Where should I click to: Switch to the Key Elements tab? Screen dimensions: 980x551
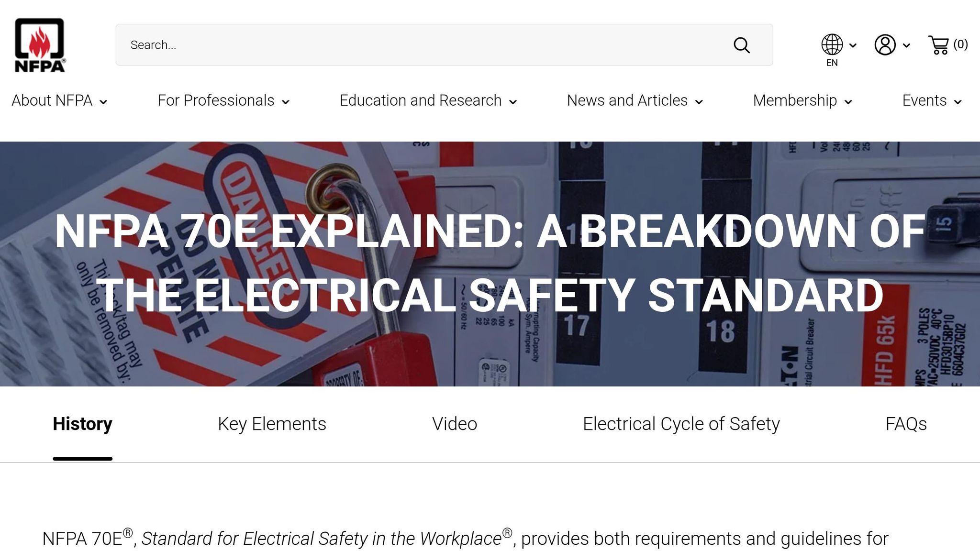(272, 424)
